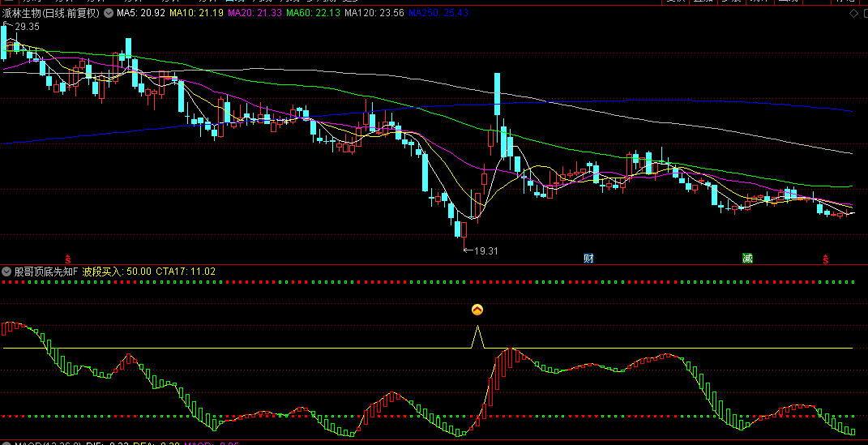
Task: Select the MA60: 22.13 label
Action: [313, 13]
